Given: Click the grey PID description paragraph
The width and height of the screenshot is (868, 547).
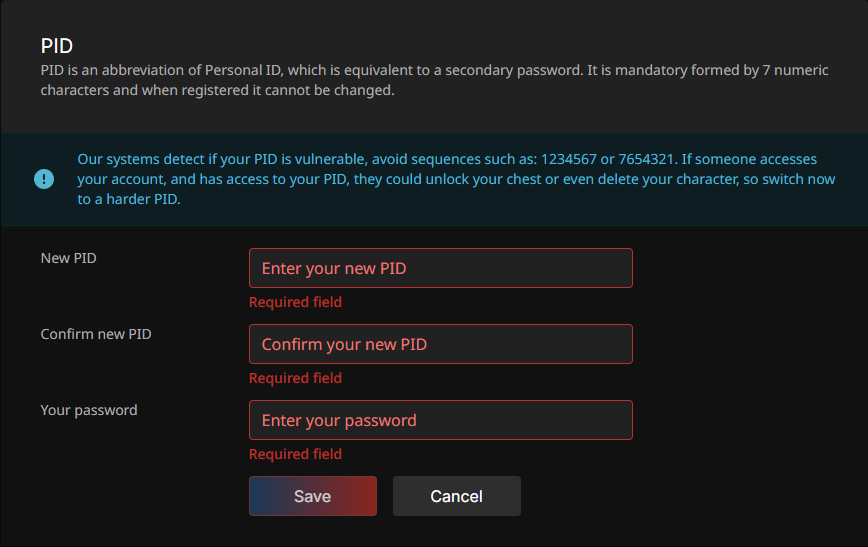Looking at the screenshot, I should pos(400,81).
